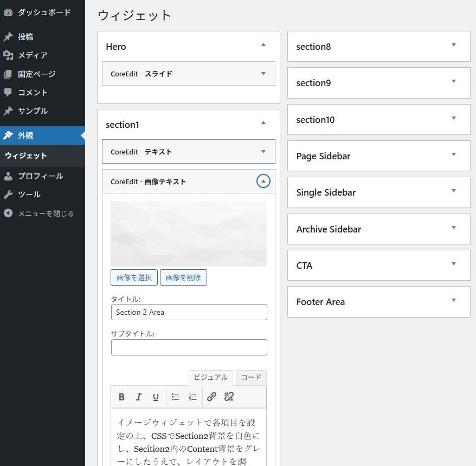Click the insert link icon
476x466 pixels.
pos(212,397)
